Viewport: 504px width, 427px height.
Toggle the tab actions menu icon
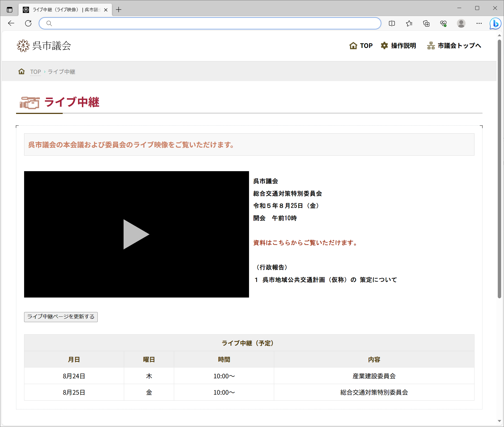coord(10,10)
